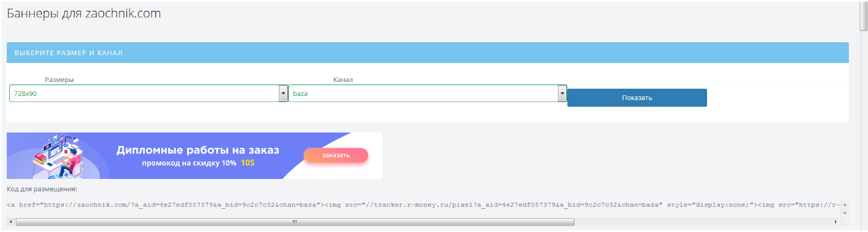Click the 'Код для размещения:' label

click(42, 189)
